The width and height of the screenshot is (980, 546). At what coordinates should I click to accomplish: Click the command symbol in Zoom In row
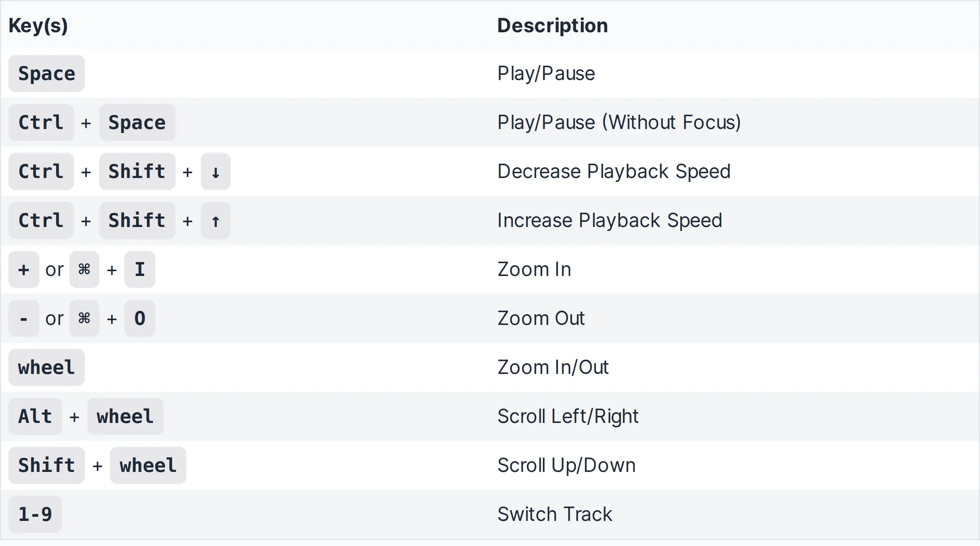tap(84, 270)
